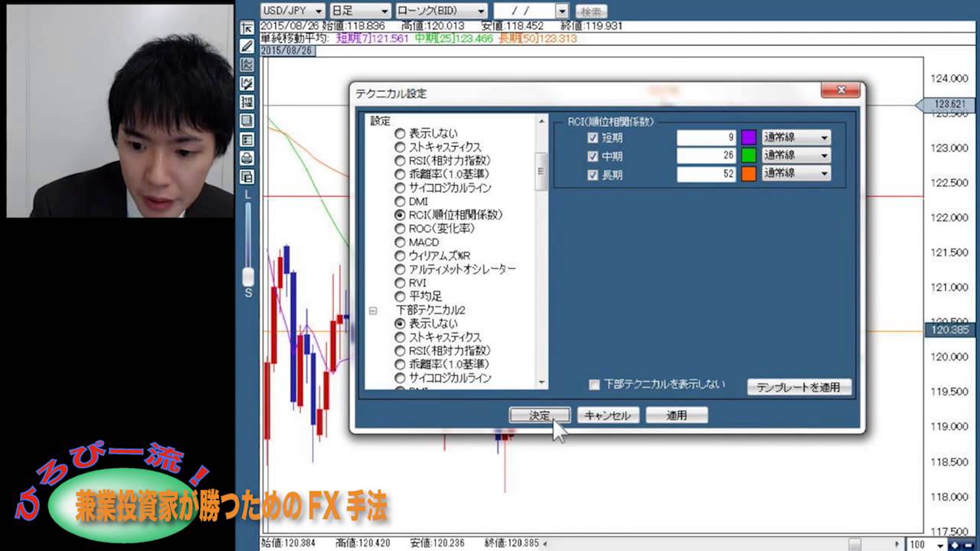Select 表示しない under the first 設定 group
980x551 pixels.
coord(400,133)
